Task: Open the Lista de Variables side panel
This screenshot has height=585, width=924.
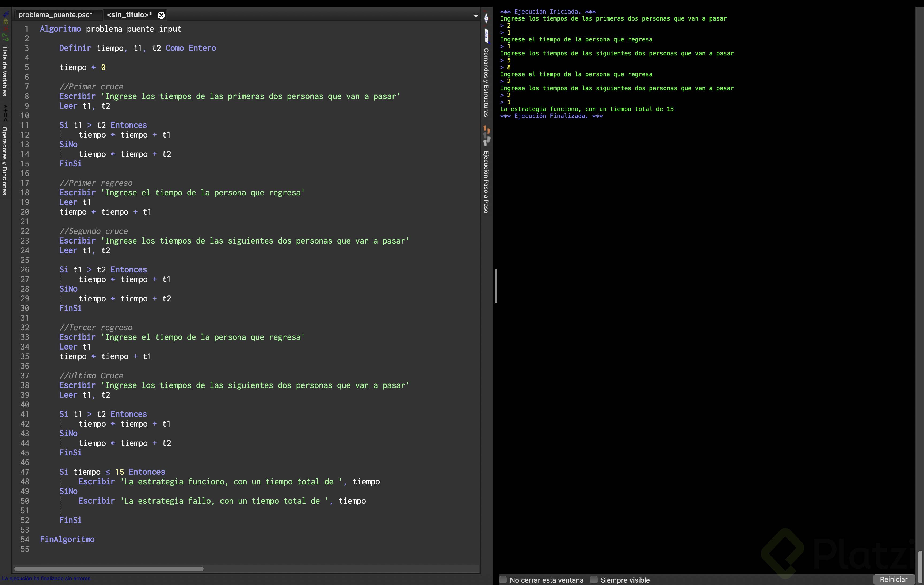Action: click(x=5, y=71)
